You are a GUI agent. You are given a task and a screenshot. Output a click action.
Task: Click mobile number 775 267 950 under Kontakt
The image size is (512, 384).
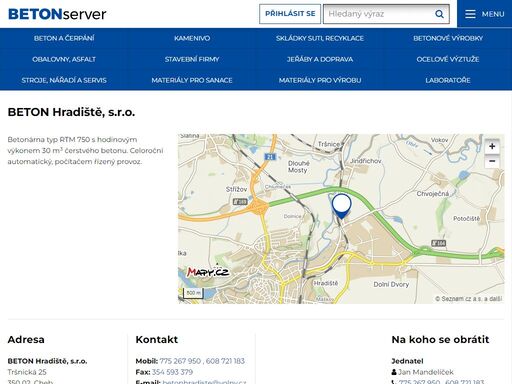tap(180, 361)
